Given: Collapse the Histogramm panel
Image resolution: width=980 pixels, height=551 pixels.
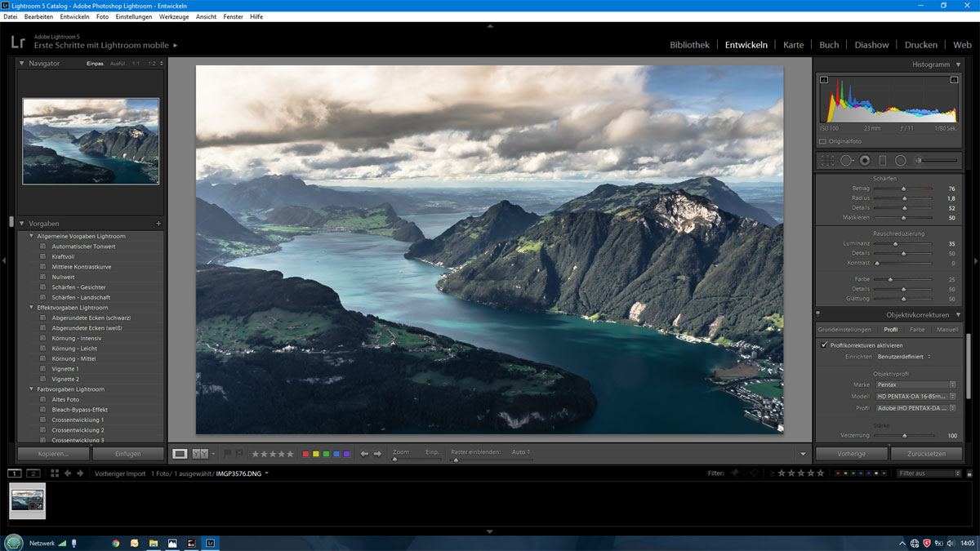Looking at the screenshot, I should 959,64.
